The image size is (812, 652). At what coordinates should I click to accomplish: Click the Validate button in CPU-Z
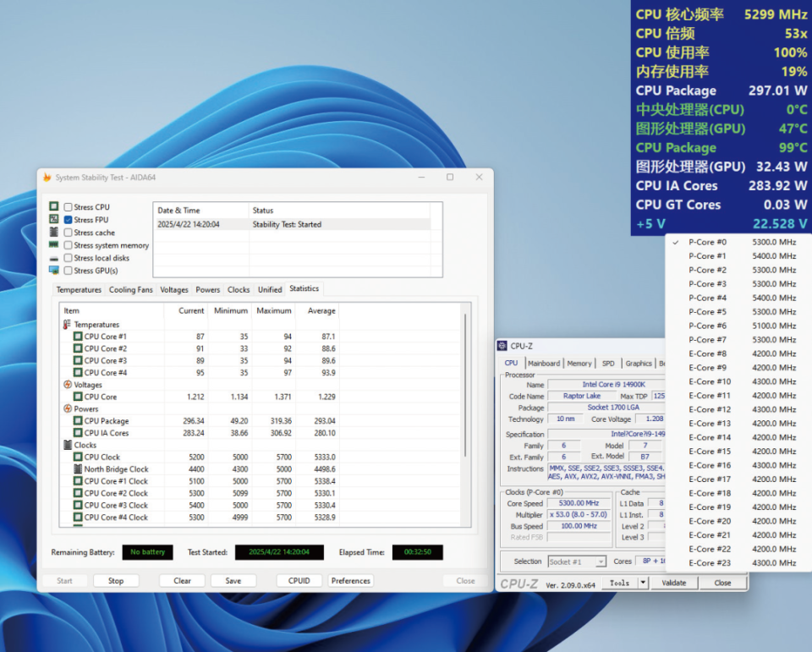tap(674, 584)
